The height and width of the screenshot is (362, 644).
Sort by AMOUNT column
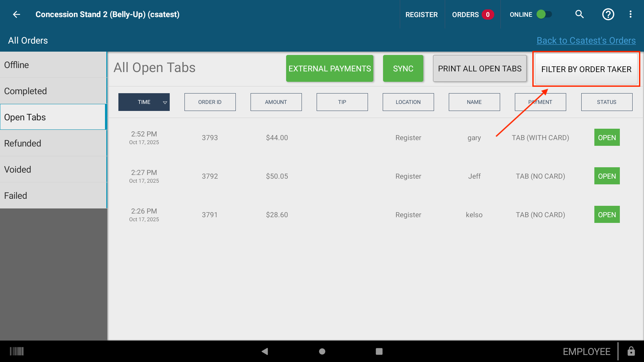click(x=276, y=102)
